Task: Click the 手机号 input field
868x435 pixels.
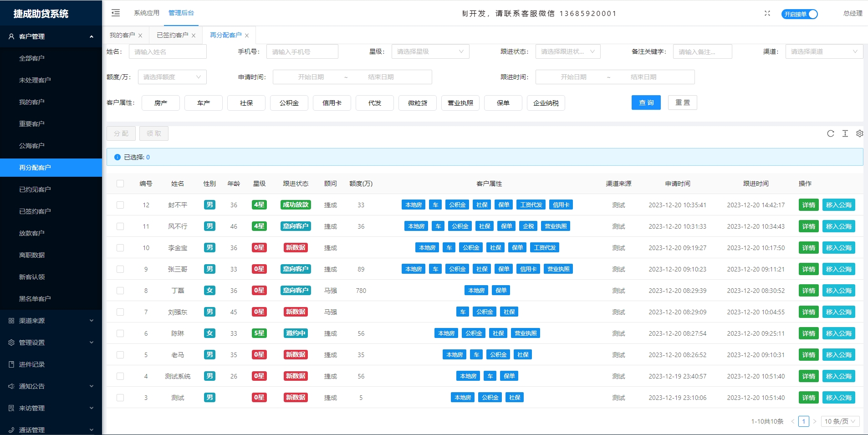Action: 302,51
